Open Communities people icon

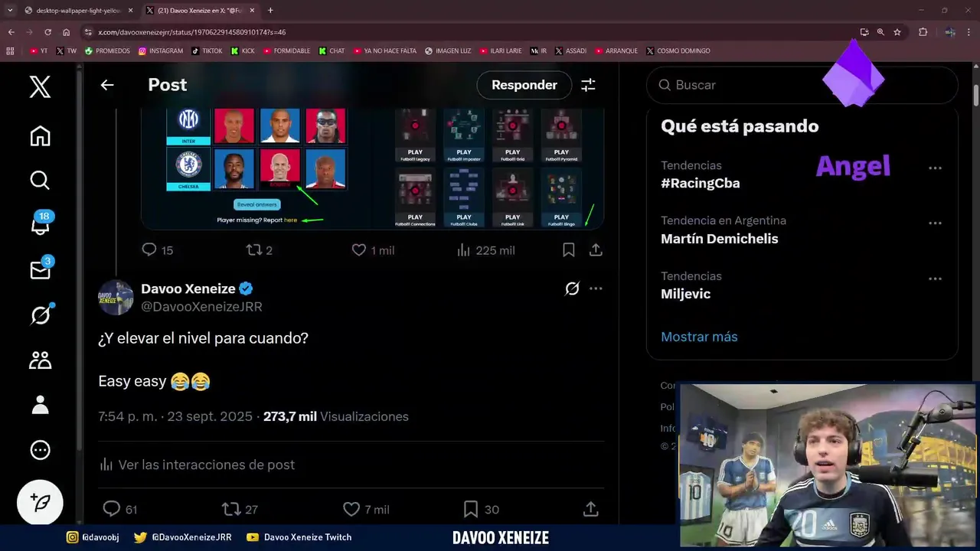(x=40, y=360)
